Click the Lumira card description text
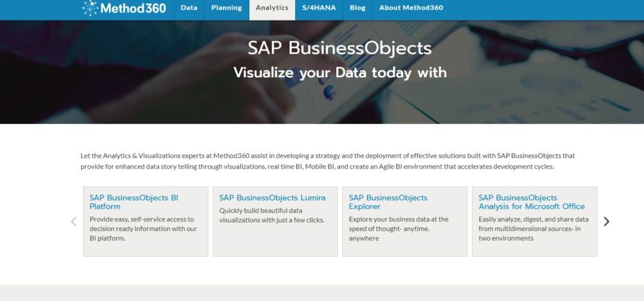This screenshot has width=644, height=301. click(271, 215)
